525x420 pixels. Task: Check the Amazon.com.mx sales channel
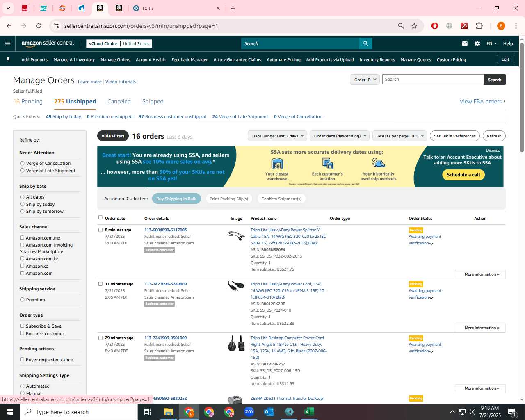click(x=22, y=237)
